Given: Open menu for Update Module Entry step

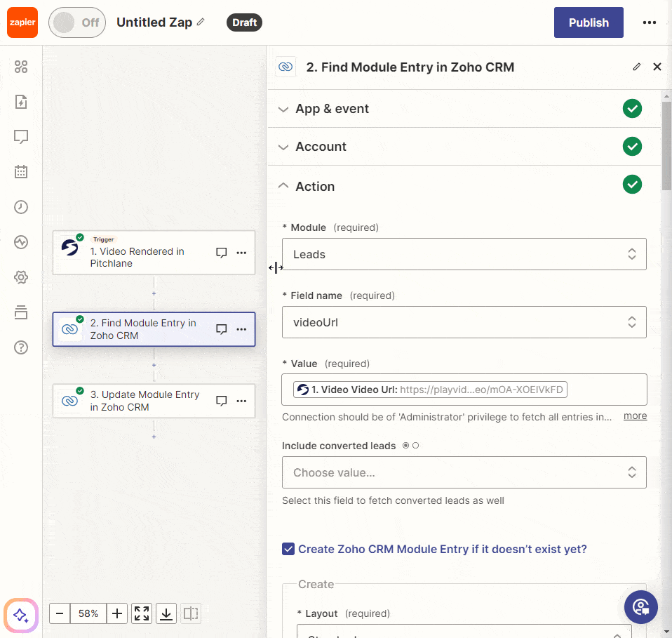Looking at the screenshot, I should pyautogui.click(x=241, y=401).
